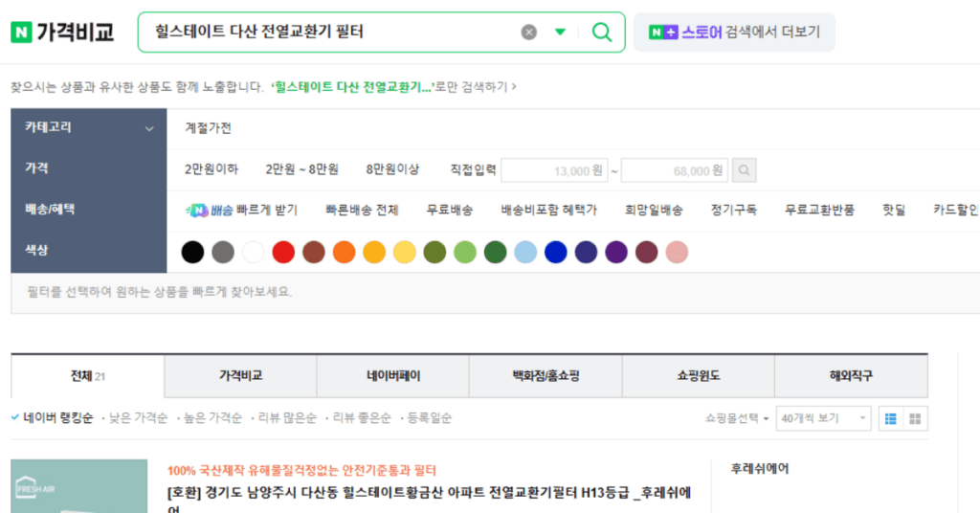Click the green search magnifier icon

tap(602, 32)
